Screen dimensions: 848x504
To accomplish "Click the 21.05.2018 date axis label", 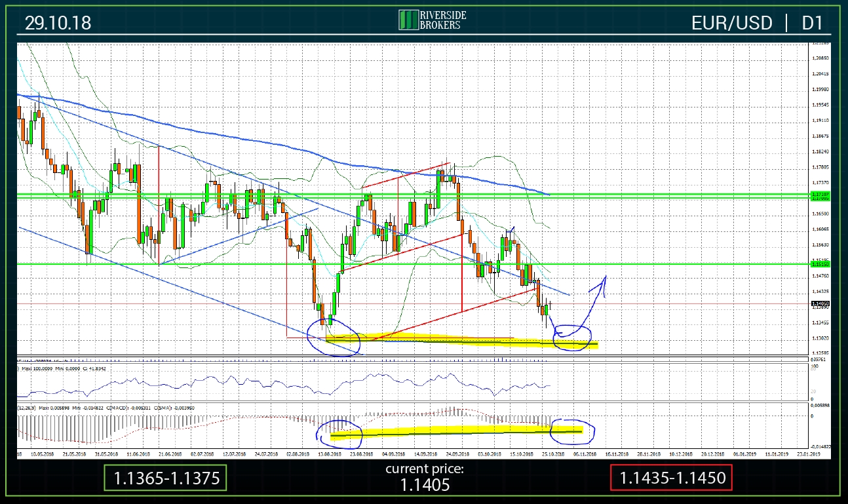I will [x=73, y=453].
